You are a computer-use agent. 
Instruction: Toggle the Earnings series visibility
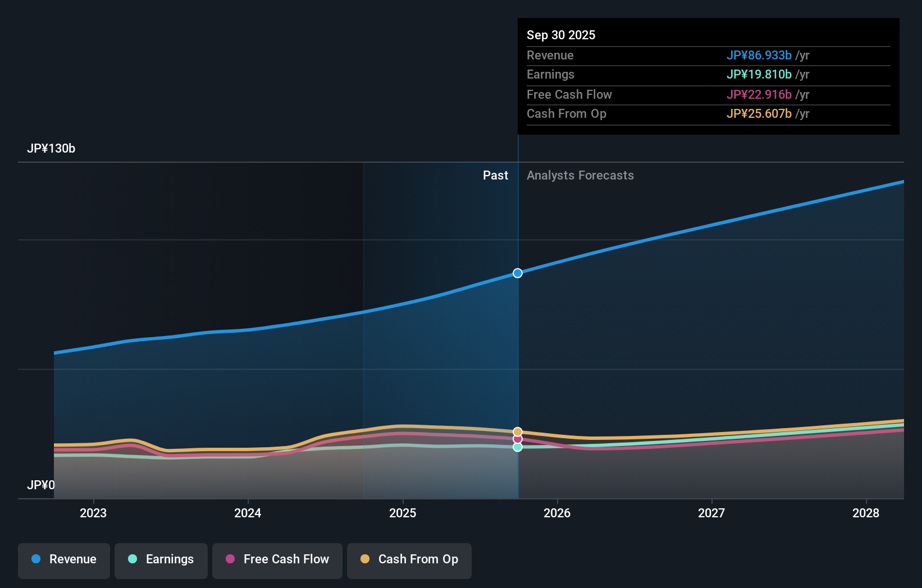click(161, 559)
